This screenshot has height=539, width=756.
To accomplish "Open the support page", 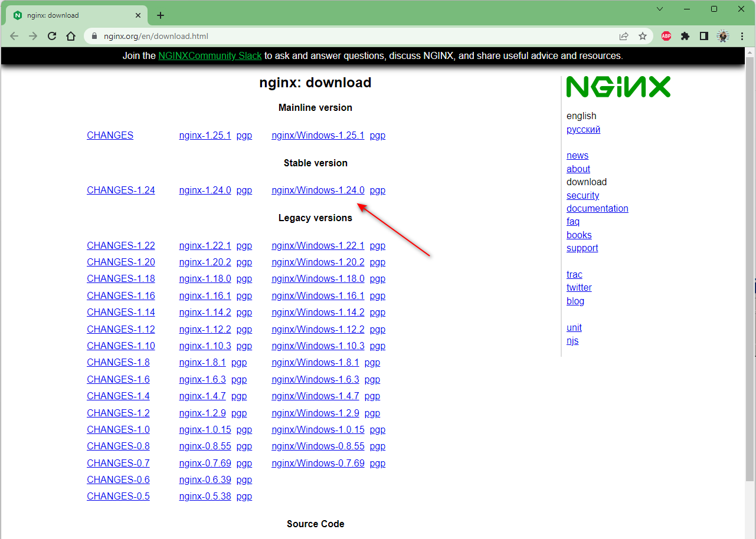I will (582, 248).
